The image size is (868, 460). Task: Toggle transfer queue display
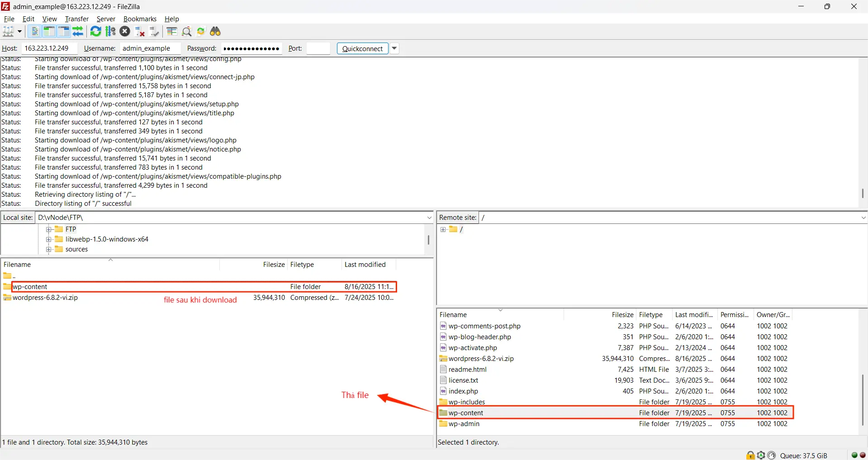[78, 31]
